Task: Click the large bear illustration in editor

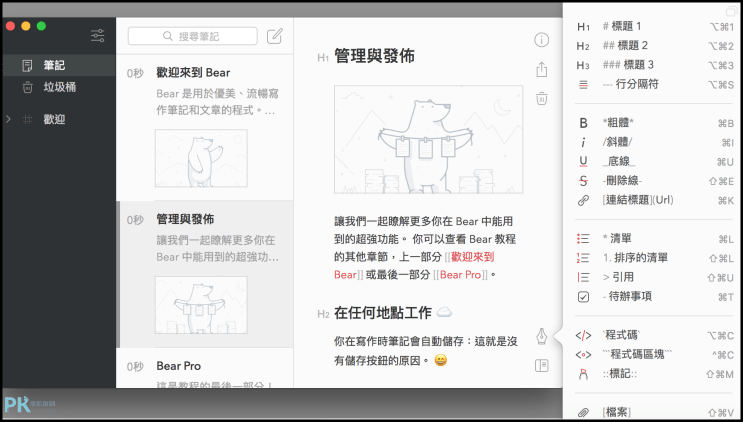Action: tap(428, 139)
